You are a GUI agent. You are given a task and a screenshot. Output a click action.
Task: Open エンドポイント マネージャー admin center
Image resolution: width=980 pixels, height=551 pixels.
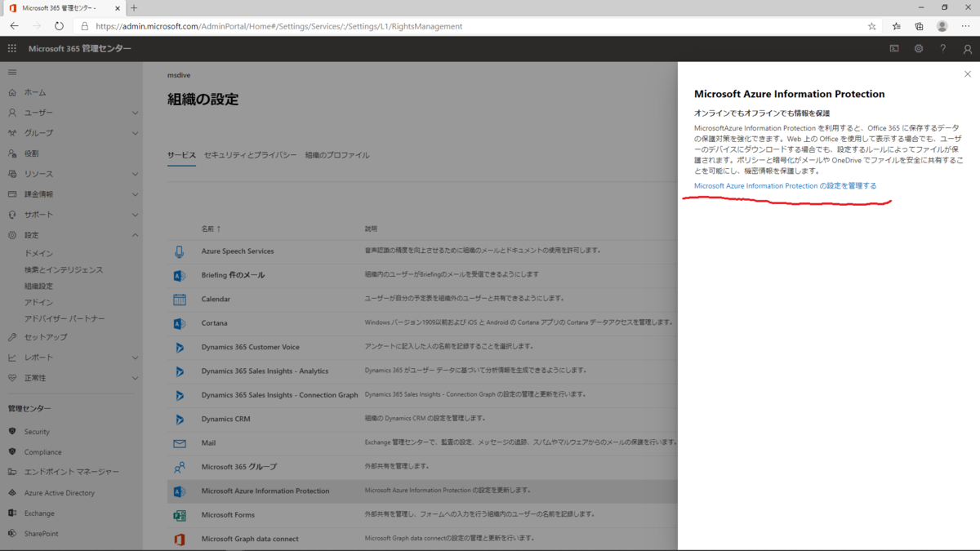72,473
